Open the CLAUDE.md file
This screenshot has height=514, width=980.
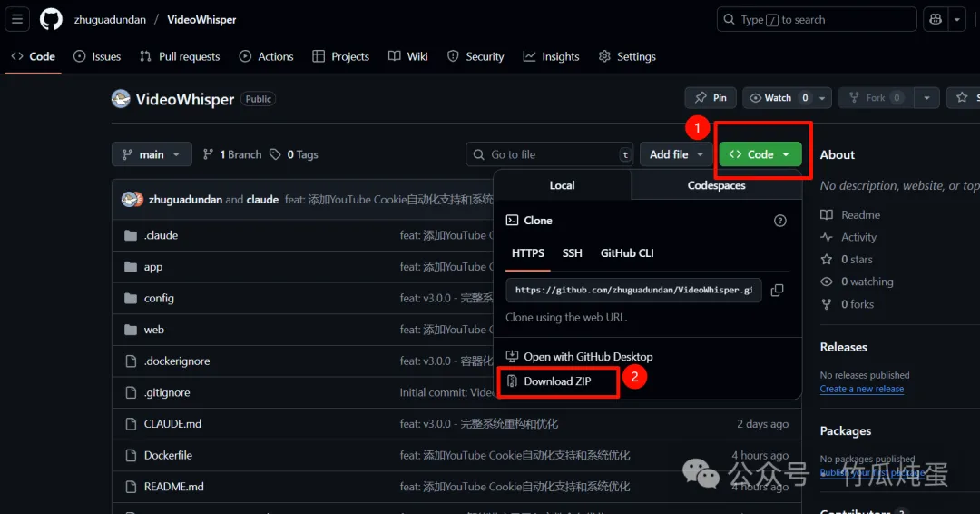click(172, 424)
